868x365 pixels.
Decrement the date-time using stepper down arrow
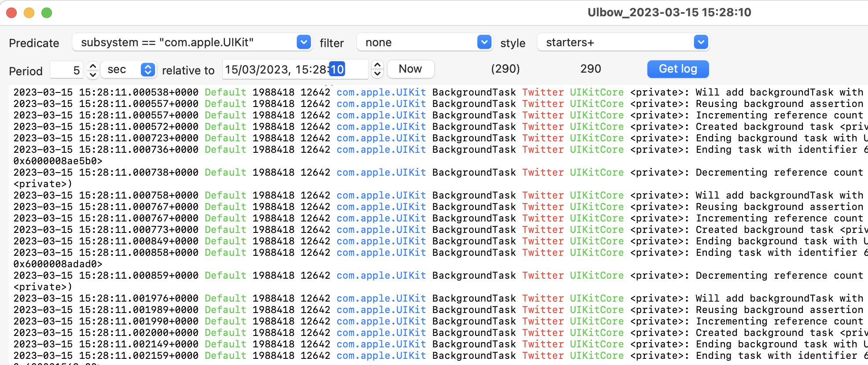click(x=377, y=74)
